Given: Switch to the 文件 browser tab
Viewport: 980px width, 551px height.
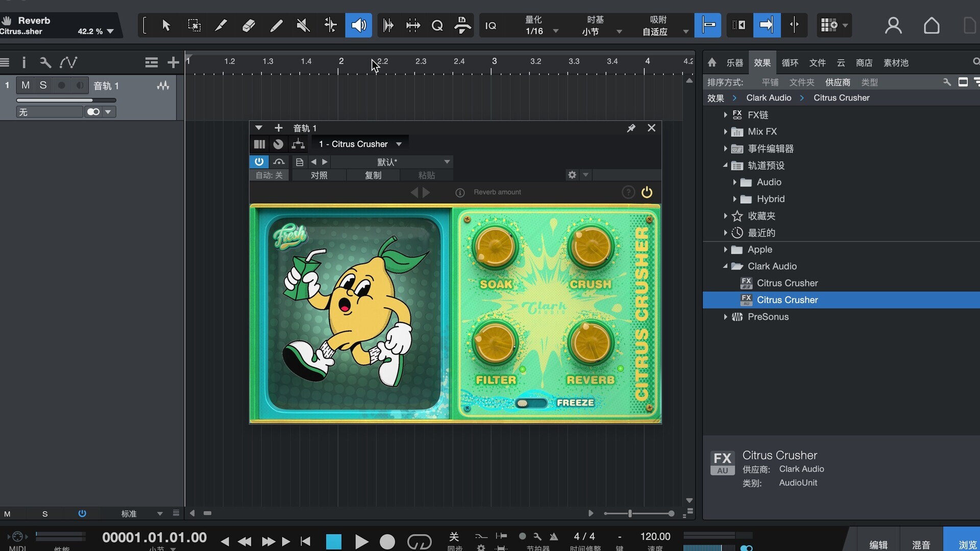Looking at the screenshot, I should point(818,63).
